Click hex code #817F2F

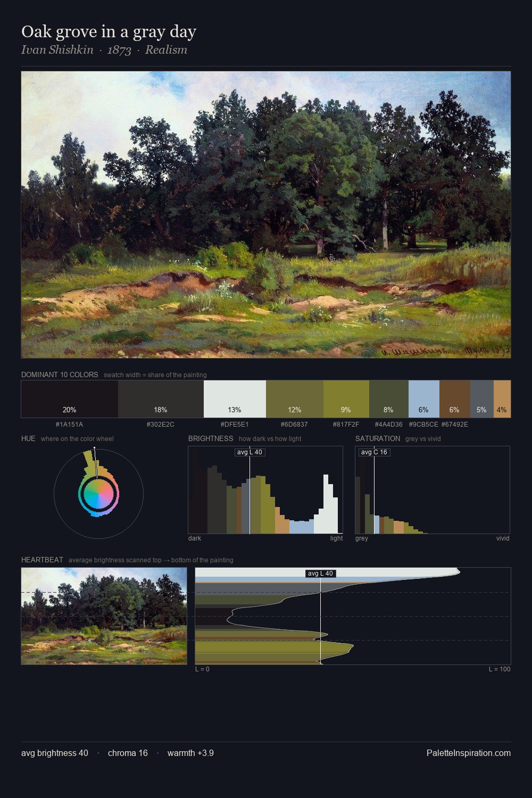click(346, 425)
